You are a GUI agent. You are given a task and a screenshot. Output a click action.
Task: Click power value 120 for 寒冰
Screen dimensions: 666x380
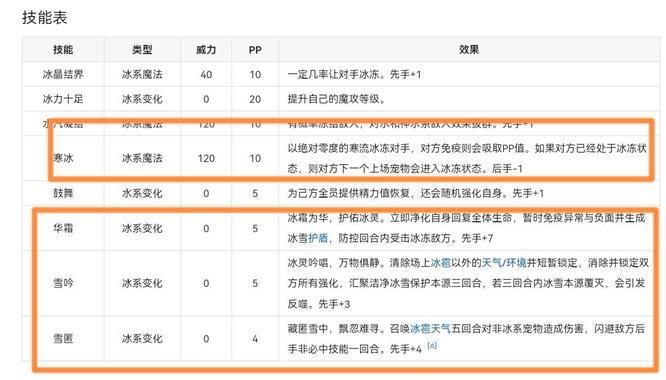[x=206, y=158]
